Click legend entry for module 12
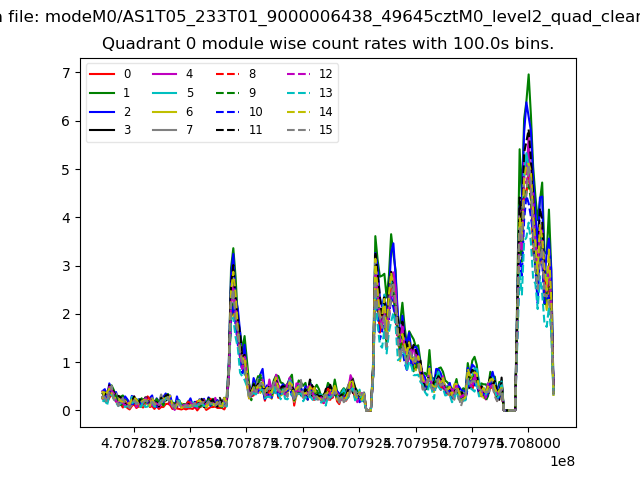The image size is (640, 480). coord(310,74)
